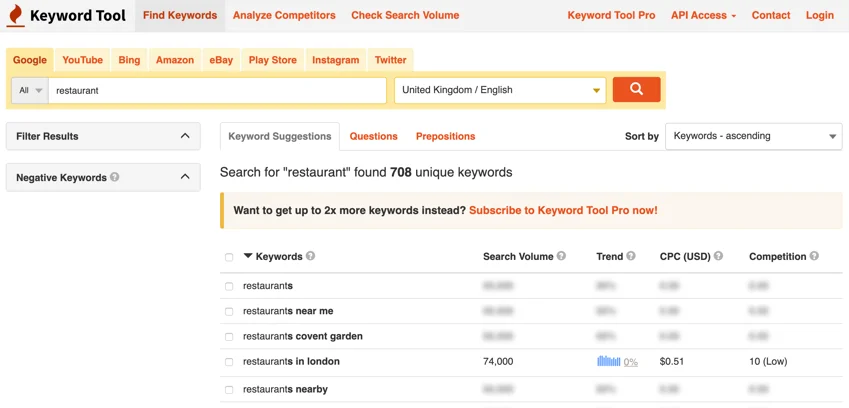This screenshot has height=408, width=849.
Task: Click the Keyword Tool flame logo
Action: [x=16, y=15]
